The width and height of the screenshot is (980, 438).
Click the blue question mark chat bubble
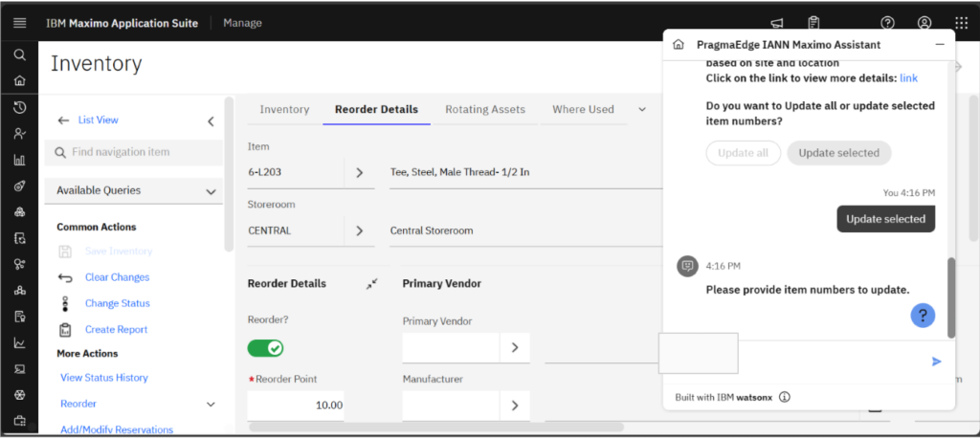pos(923,316)
